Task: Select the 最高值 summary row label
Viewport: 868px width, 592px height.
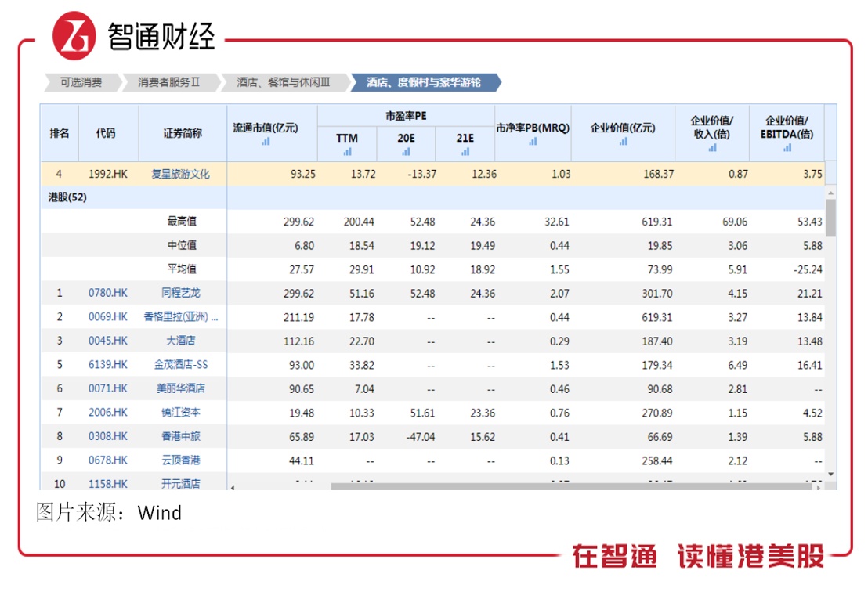Action: pyautogui.click(x=182, y=222)
